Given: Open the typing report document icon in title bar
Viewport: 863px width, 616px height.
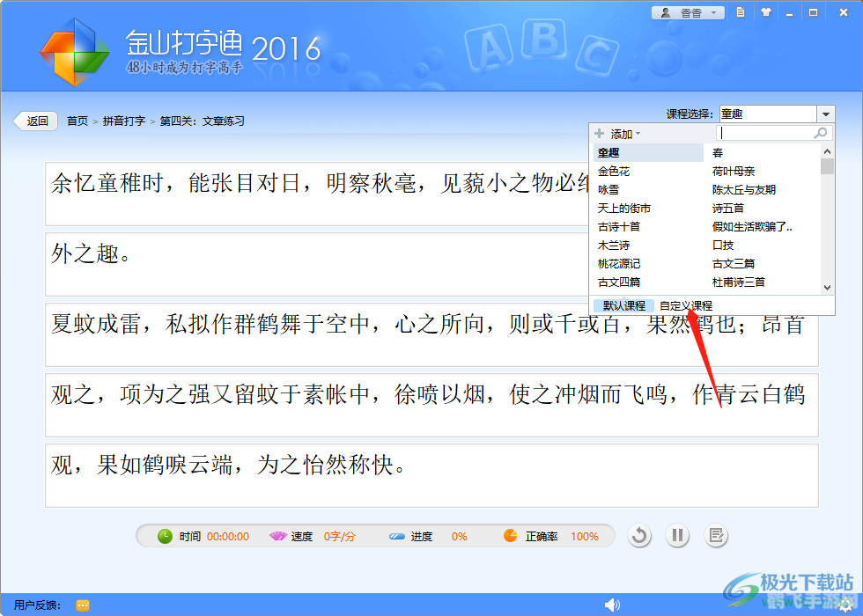Looking at the screenshot, I should tap(740, 11).
